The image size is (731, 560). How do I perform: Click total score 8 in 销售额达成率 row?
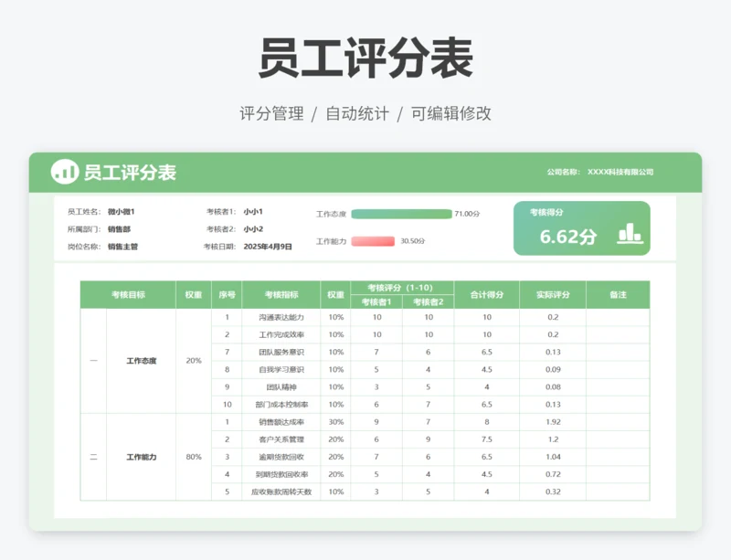487,422
